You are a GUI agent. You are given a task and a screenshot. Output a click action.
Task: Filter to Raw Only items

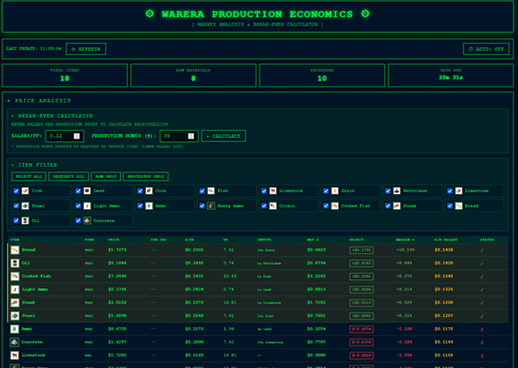point(106,176)
